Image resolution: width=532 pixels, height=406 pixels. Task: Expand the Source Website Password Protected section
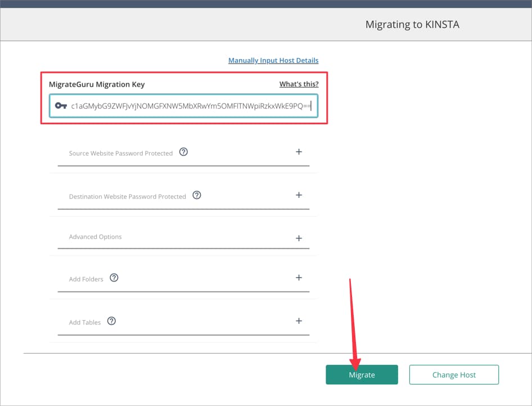point(299,151)
